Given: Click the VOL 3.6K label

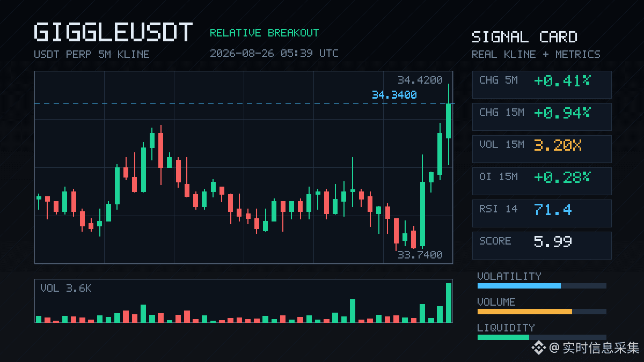Looking at the screenshot, I should [66, 289].
